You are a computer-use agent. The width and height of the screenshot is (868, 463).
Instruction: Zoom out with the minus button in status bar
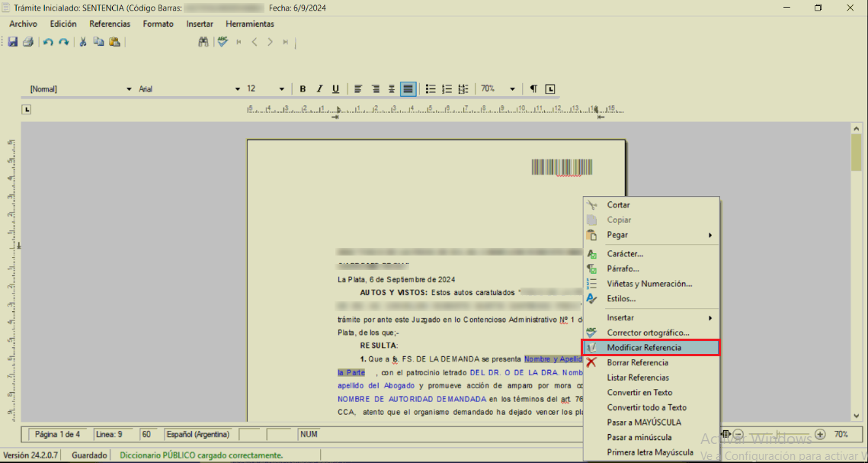click(738, 434)
